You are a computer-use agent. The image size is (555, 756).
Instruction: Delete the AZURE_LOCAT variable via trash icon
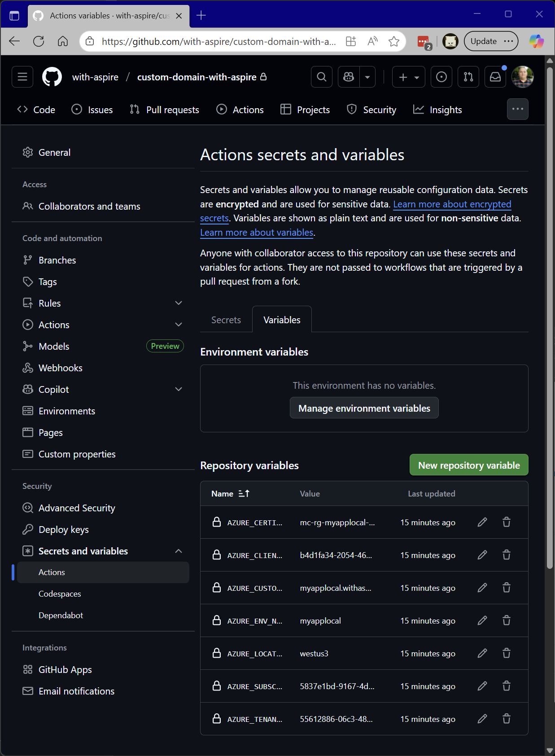tap(507, 653)
